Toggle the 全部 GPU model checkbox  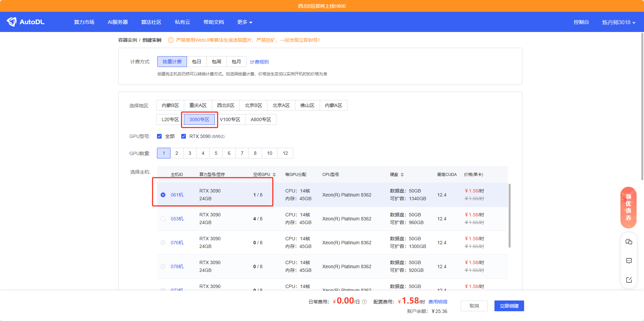[159, 136]
